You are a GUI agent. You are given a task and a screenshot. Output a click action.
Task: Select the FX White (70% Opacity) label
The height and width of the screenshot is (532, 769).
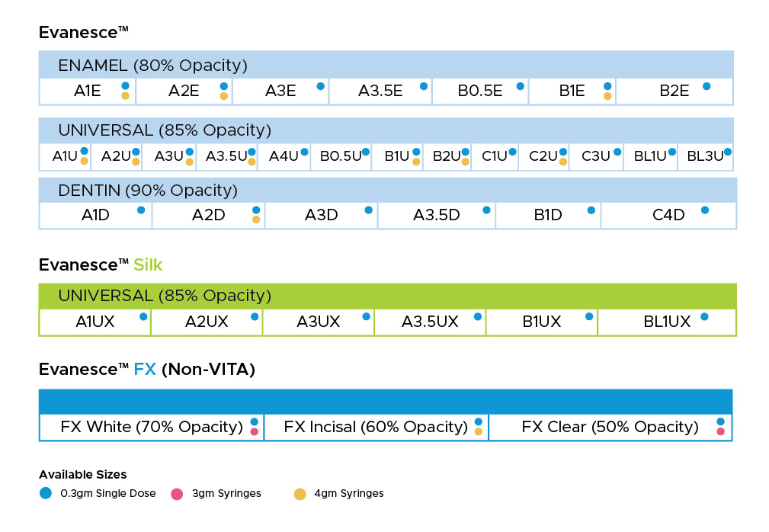click(152, 427)
